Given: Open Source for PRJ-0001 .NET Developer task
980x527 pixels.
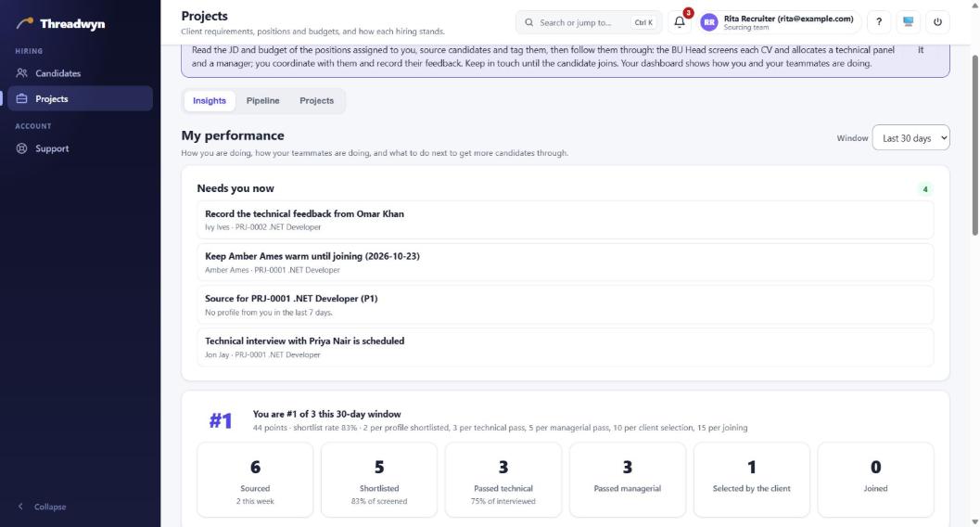Looking at the screenshot, I should pos(565,305).
